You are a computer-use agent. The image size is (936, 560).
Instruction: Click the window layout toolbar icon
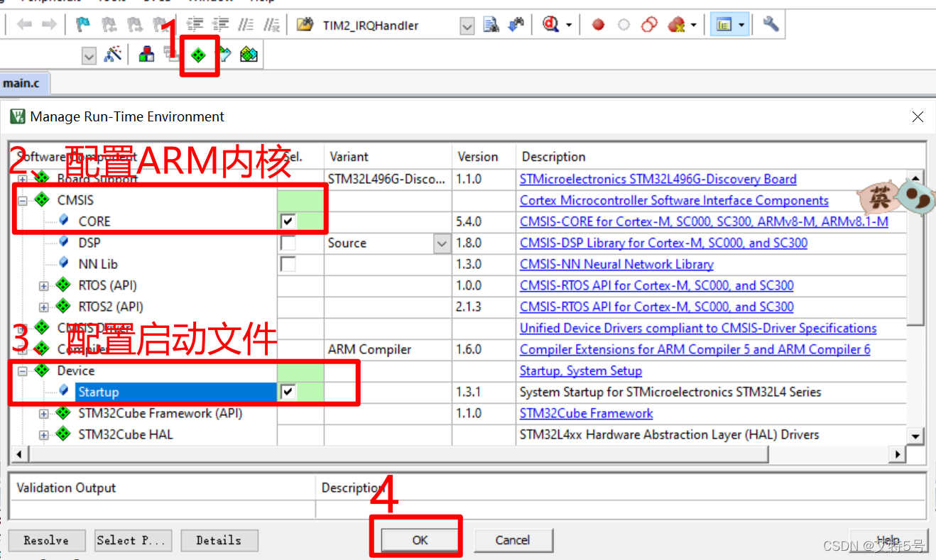724,25
